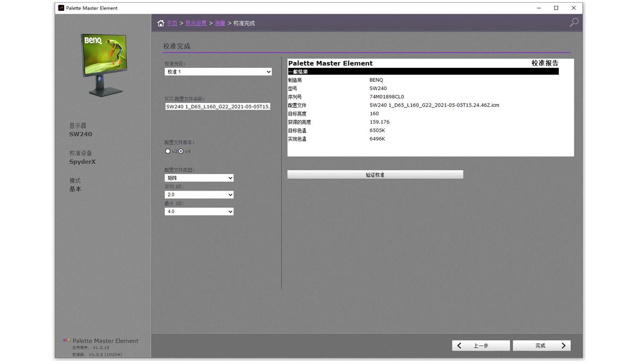Click the ICC 配置文件名称 text field

tap(218, 107)
